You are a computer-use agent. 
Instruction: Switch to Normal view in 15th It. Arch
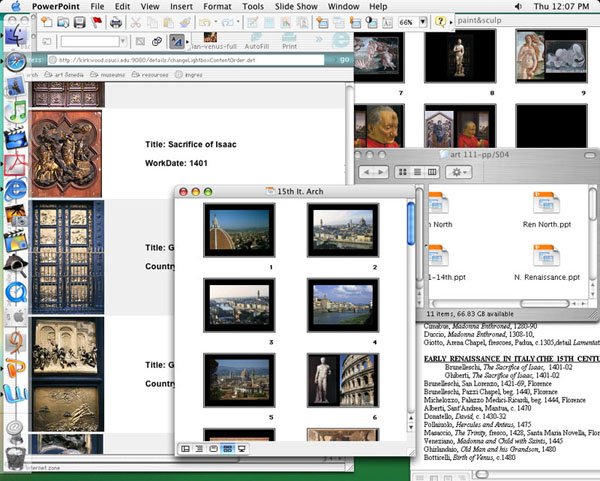click(x=185, y=448)
